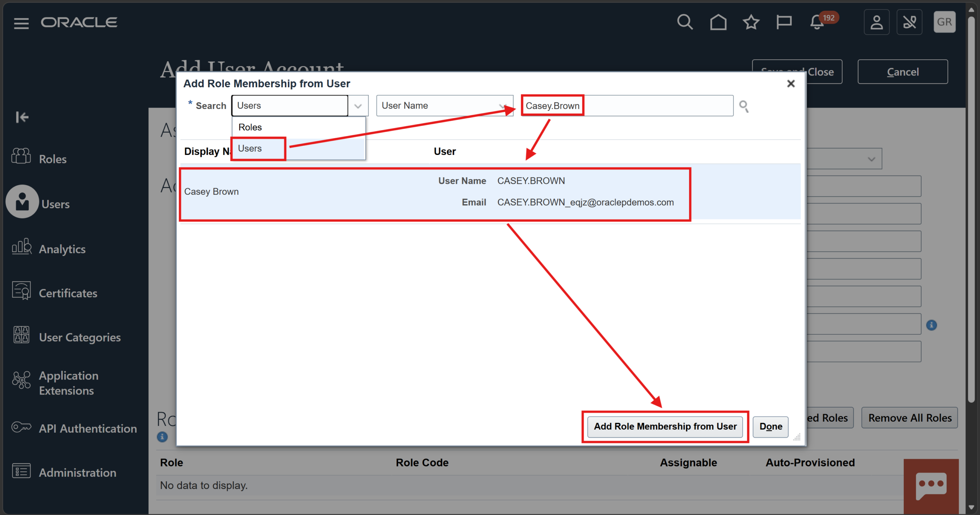Click the CASEY.BROWN_eqjz@oraclepdemos.com email
The image size is (980, 515).
pos(585,202)
